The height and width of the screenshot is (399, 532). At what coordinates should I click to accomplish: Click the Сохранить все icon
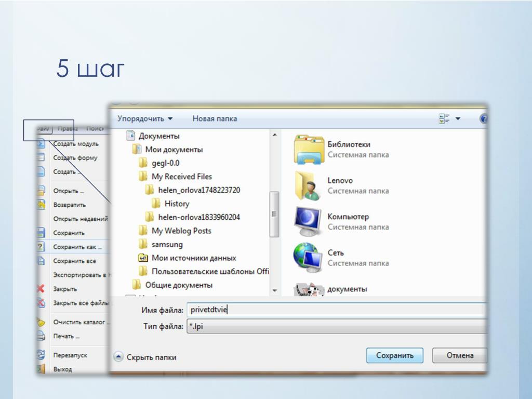coord(41,261)
